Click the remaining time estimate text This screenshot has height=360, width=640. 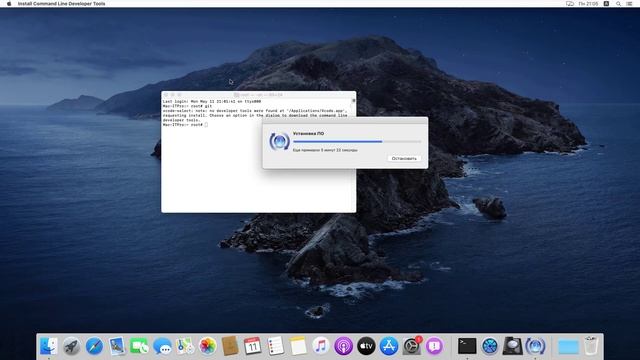(325, 150)
